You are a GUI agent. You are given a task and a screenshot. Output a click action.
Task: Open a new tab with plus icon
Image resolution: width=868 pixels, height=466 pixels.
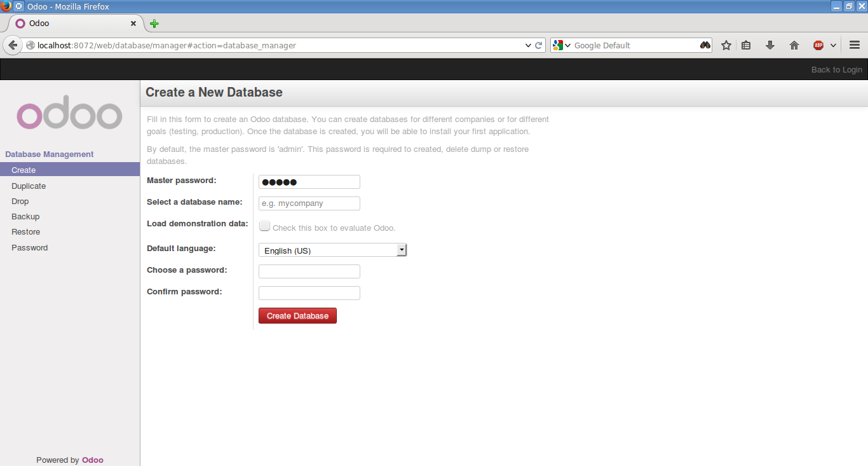point(154,24)
